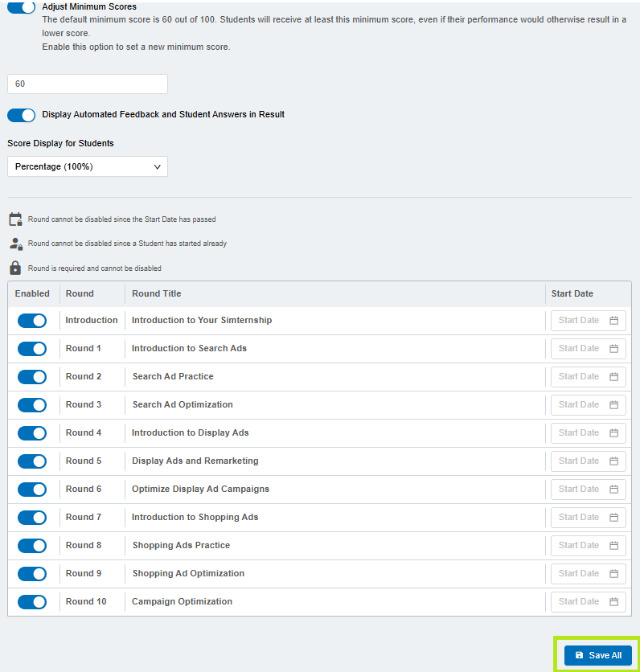Toggle Round 4 Introduction to Display Ads
Viewport: 640px width, 672px height.
tap(32, 432)
